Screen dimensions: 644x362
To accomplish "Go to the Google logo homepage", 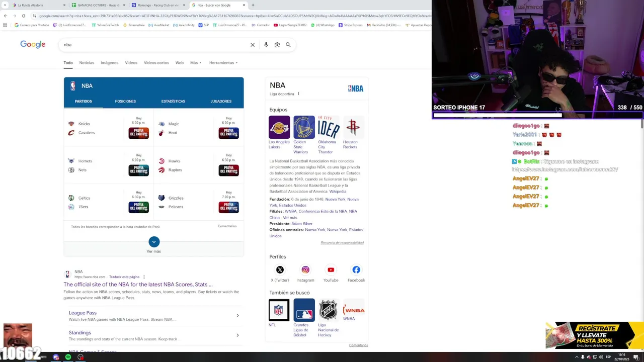I will [x=33, y=45].
